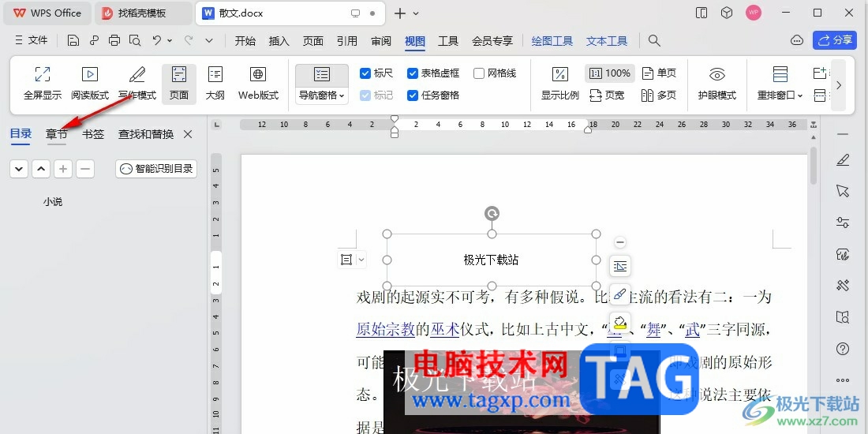Open the undo history dropdown arrow
Viewport: 868px width, 434px height.
(x=170, y=40)
